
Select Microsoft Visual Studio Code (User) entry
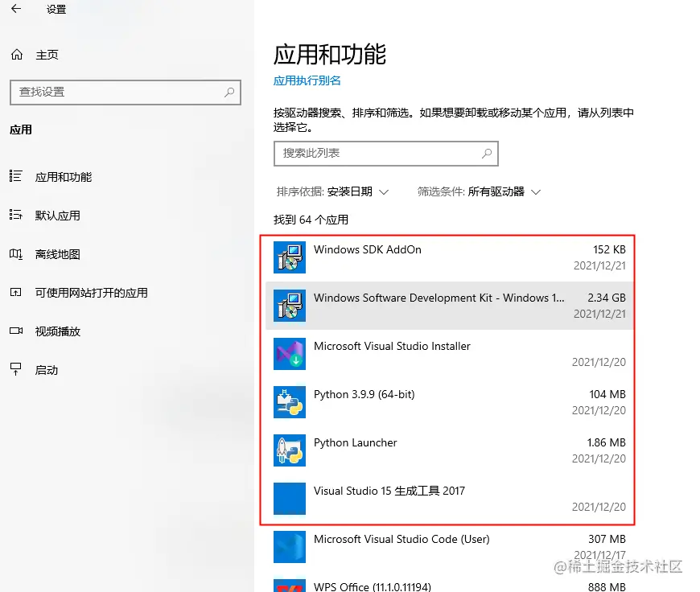pyautogui.click(x=450, y=546)
